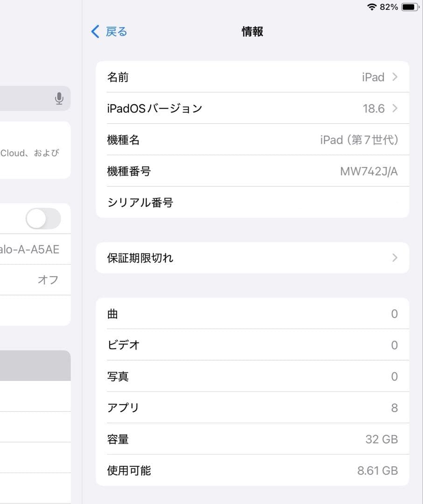Select the 容量 row showing 32 GB
The height and width of the screenshot is (504, 423).
252,439
